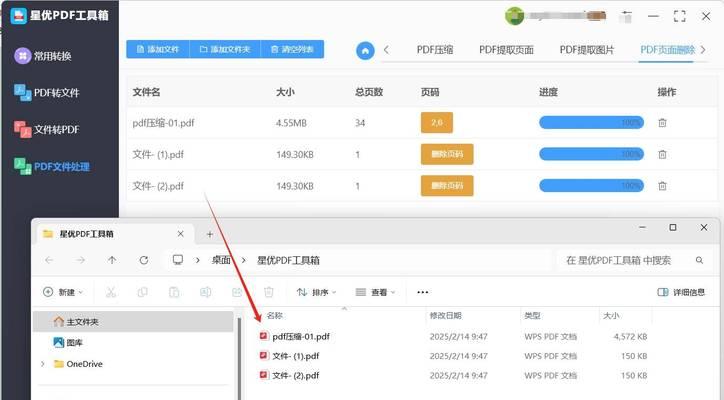Go back in File Explorer

pyautogui.click(x=49, y=260)
